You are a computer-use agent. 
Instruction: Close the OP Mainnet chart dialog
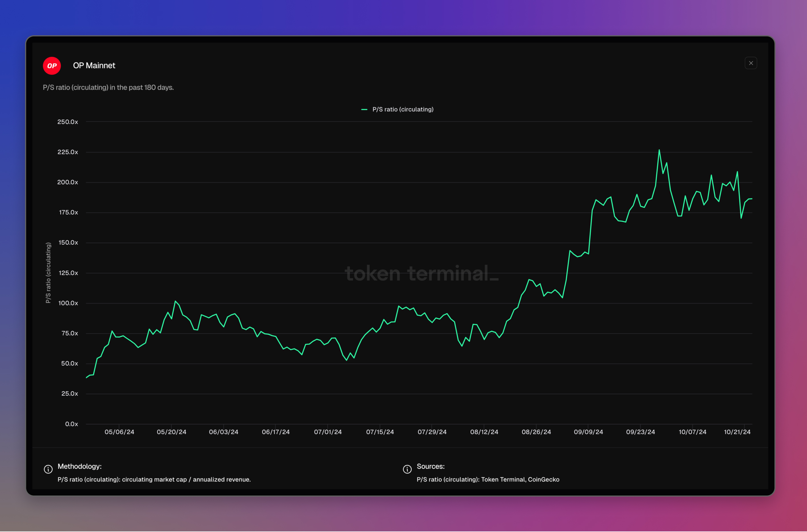point(751,63)
